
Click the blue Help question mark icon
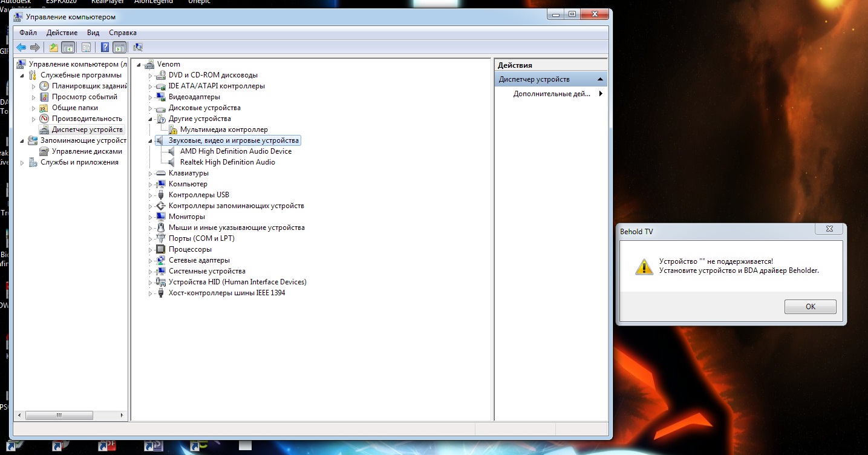(x=105, y=47)
